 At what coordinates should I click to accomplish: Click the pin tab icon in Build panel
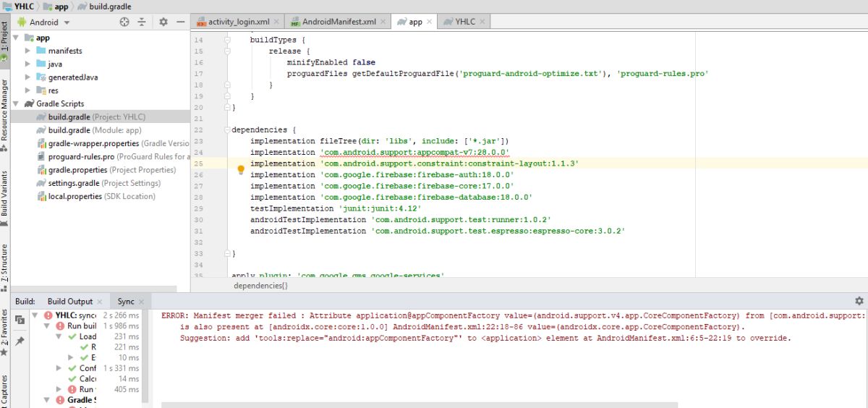pos(20,340)
